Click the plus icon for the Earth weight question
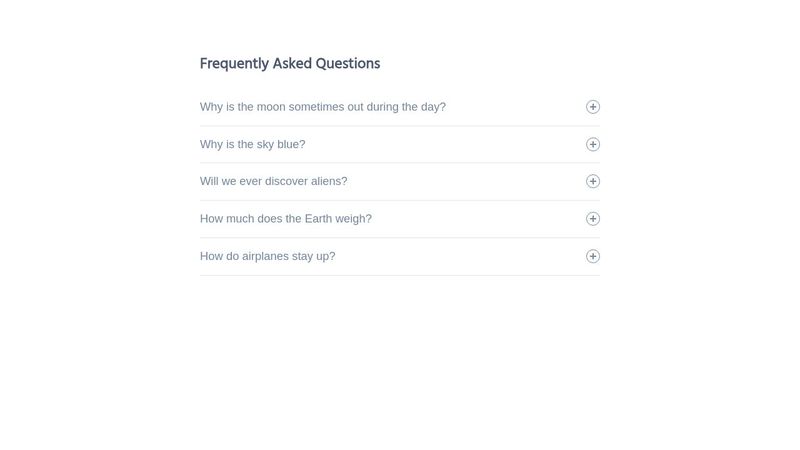This screenshot has width=800, height=450. 592,219
